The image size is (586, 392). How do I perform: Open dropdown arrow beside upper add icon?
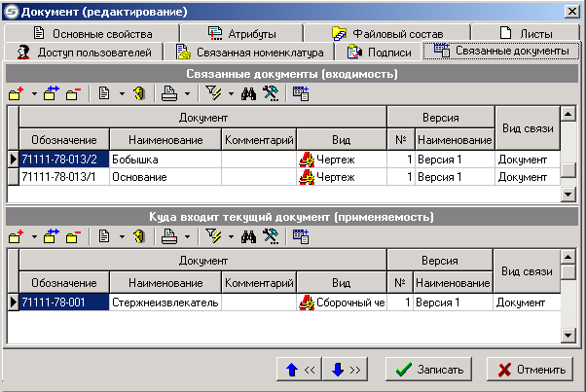pos(33,94)
